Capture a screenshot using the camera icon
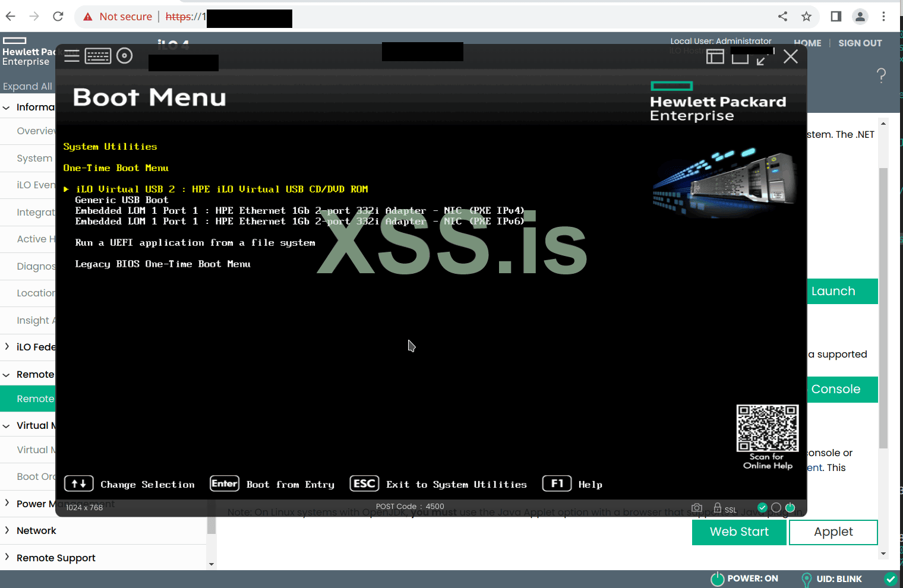Image resolution: width=903 pixels, height=588 pixels. (x=696, y=508)
